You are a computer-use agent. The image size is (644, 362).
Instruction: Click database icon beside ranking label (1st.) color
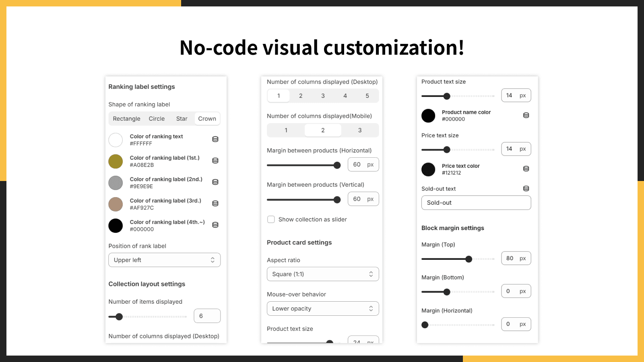click(215, 160)
